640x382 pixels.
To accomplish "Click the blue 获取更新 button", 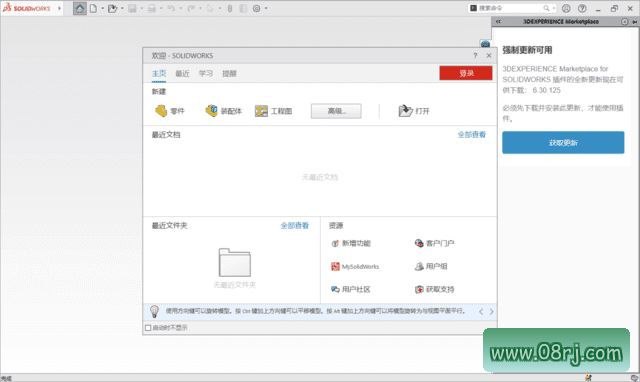I will [x=563, y=142].
